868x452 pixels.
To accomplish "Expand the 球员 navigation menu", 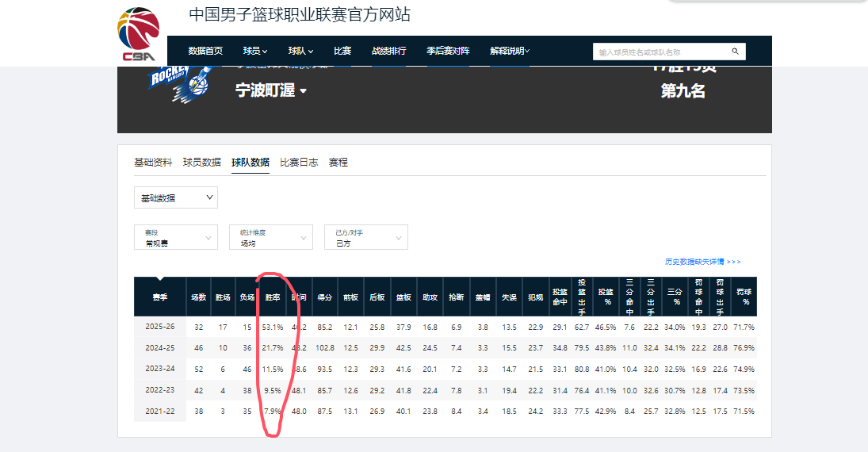I will point(255,51).
